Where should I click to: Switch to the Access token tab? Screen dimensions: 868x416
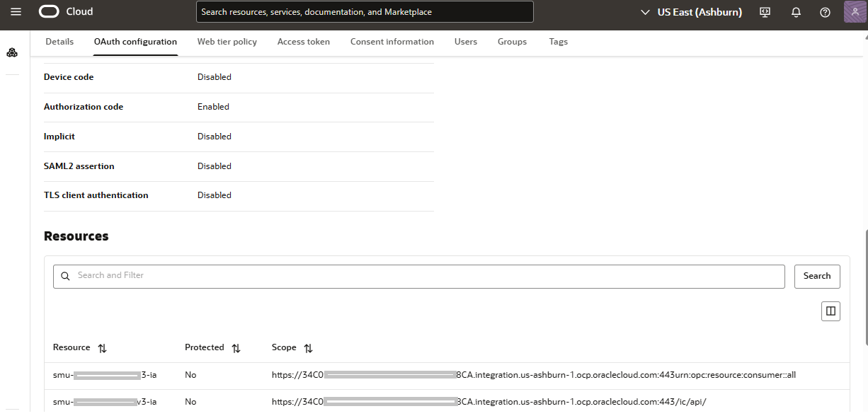click(x=303, y=42)
